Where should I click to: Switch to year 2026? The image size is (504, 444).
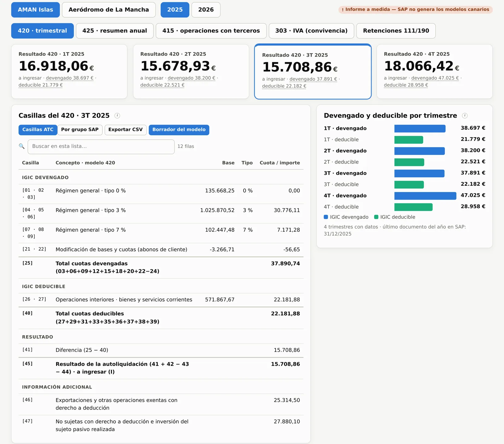206,10
